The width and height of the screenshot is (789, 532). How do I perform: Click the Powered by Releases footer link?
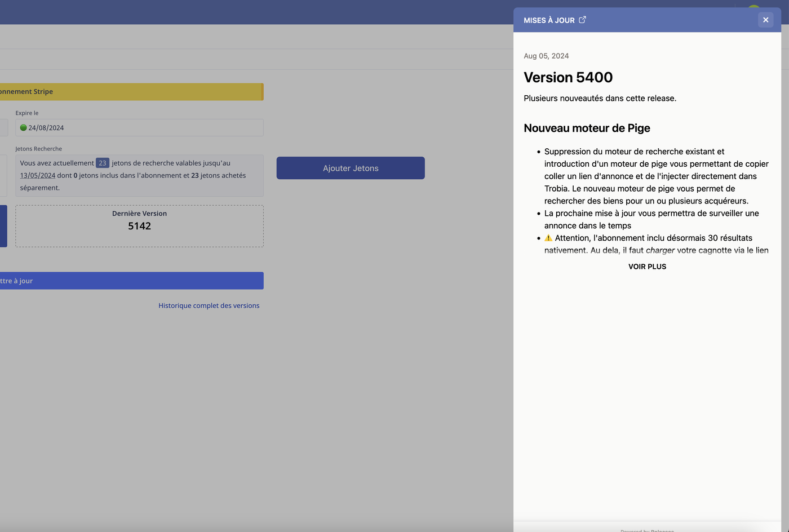coord(647,530)
